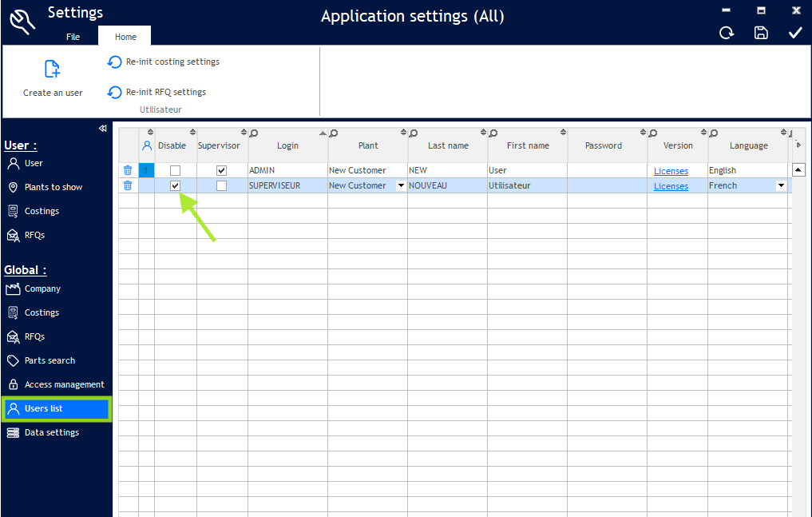
Task: Delete the ADMIN user with trash icon
Action: click(x=128, y=170)
